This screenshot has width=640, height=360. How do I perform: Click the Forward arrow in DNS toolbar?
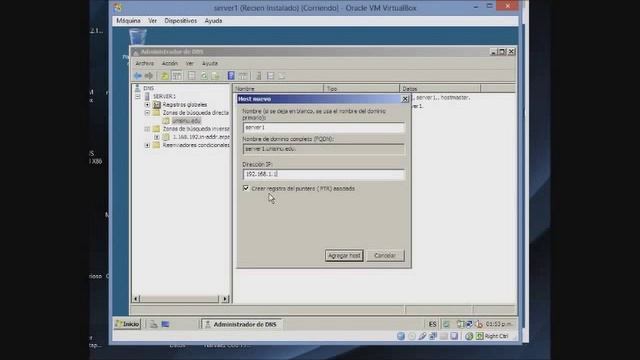coord(149,76)
